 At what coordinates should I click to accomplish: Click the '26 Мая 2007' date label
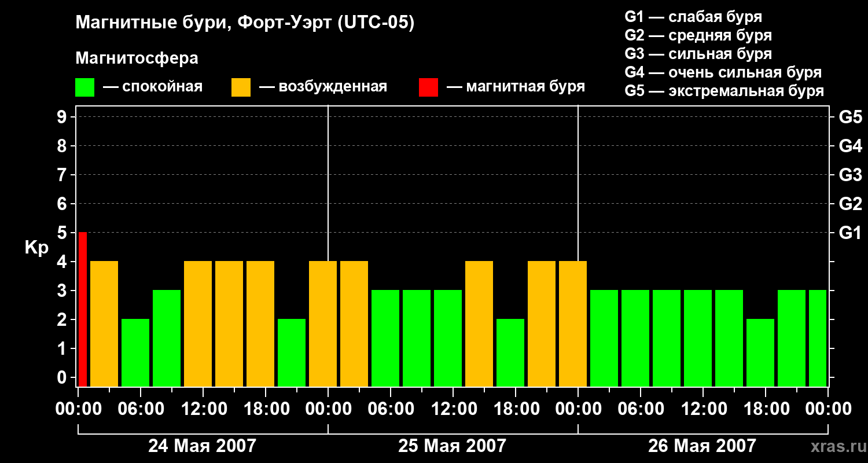[702, 446]
